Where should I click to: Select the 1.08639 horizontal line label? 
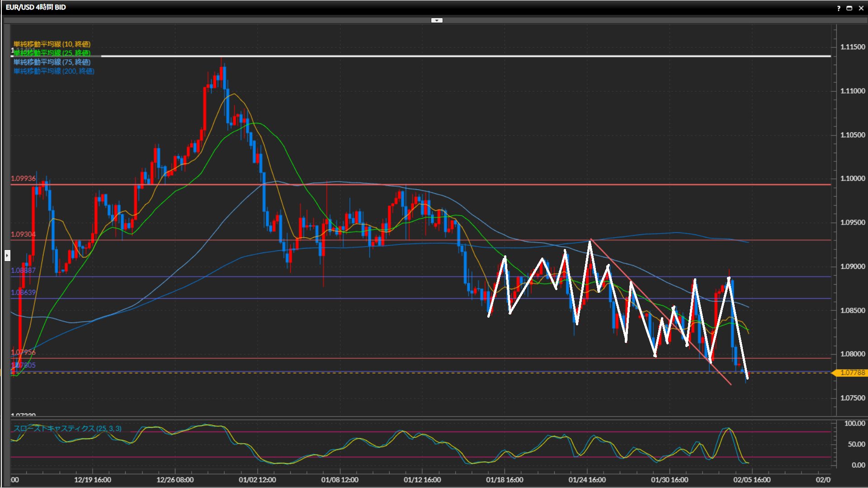[x=23, y=292]
